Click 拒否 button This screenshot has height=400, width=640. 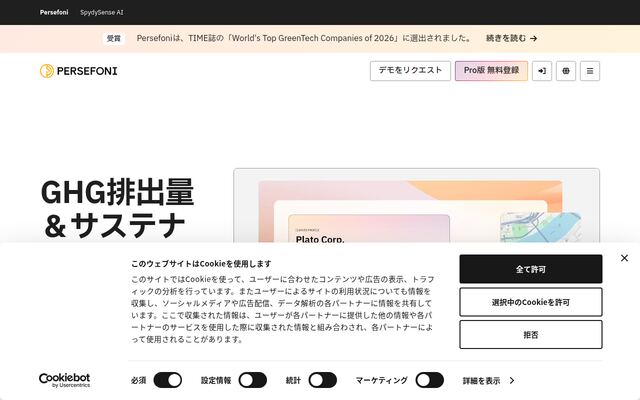(531, 335)
